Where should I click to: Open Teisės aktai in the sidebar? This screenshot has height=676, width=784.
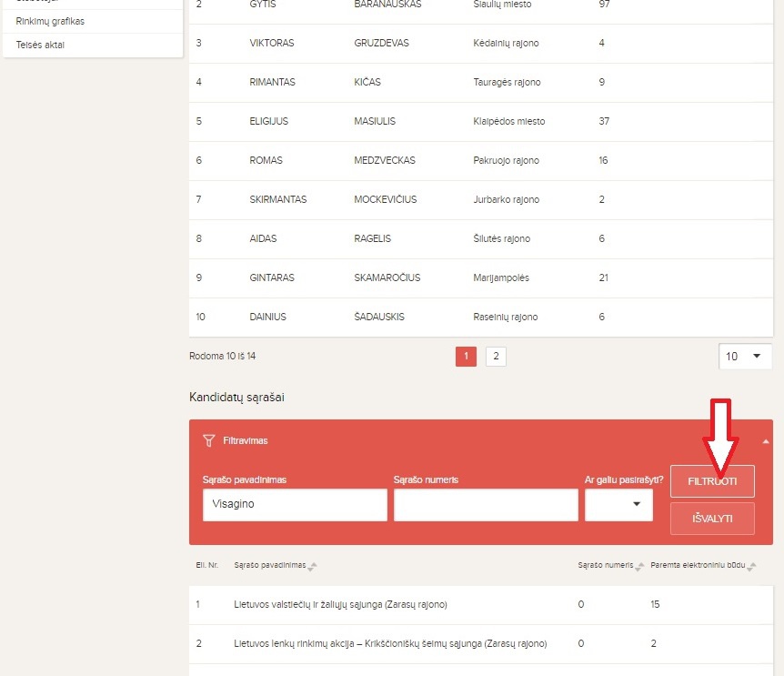(40, 45)
